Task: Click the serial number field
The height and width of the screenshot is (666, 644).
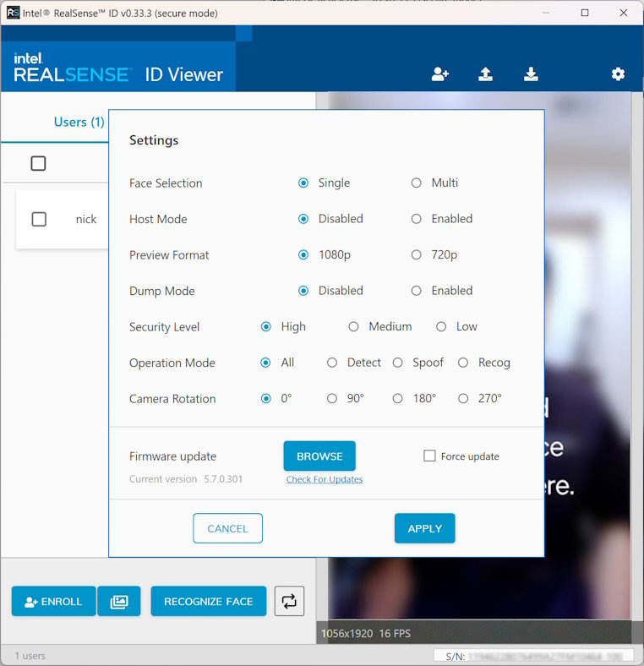Action: [533, 656]
